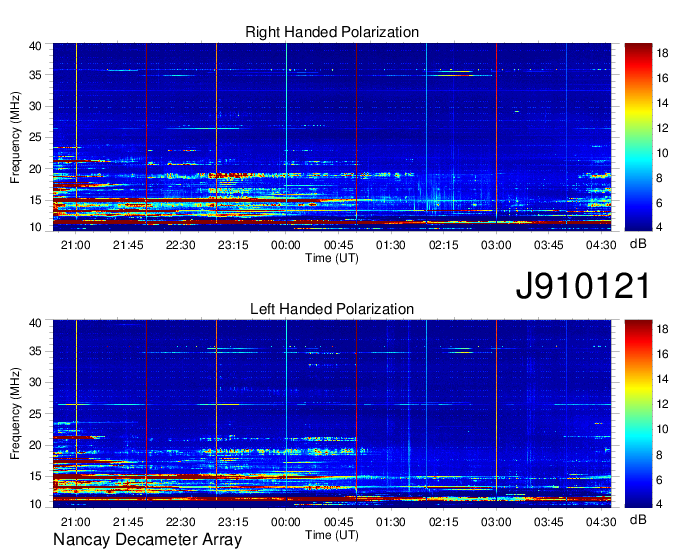Click the 10 value on bottom colorbar scale
Image resolution: width=680 pixels, height=552 pixels.
[662, 429]
